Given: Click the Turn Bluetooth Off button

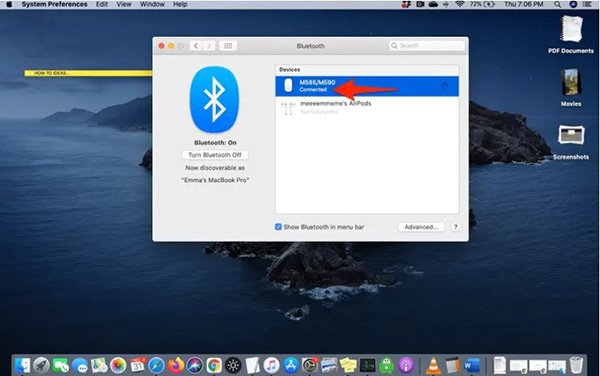Looking at the screenshot, I should [x=215, y=155].
